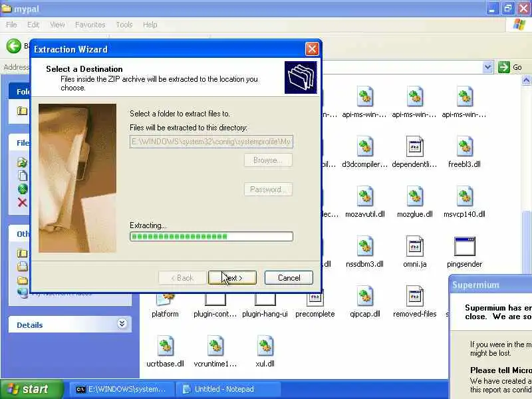Screen dimensions: 532x399
Task: Click the Windows start button
Action: (31, 389)
